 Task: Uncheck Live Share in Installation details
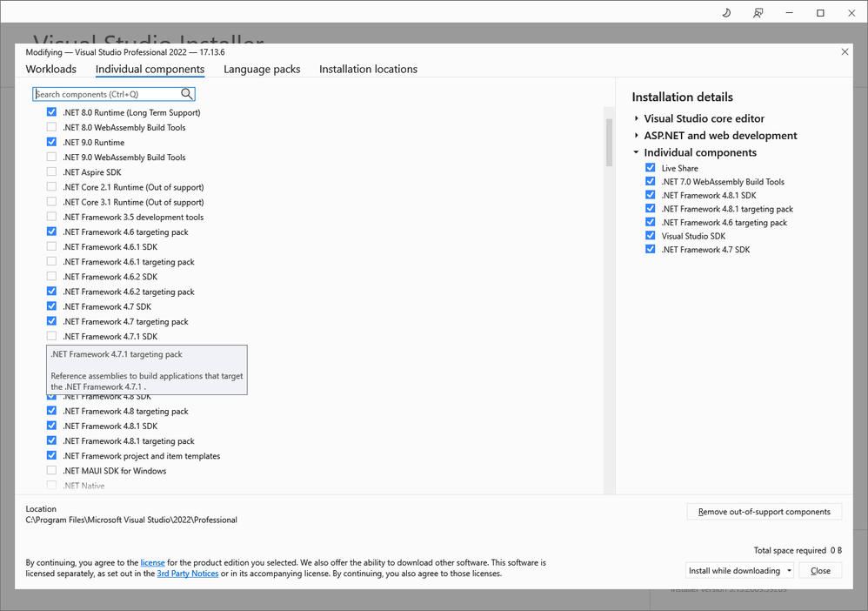click(651, 168)
